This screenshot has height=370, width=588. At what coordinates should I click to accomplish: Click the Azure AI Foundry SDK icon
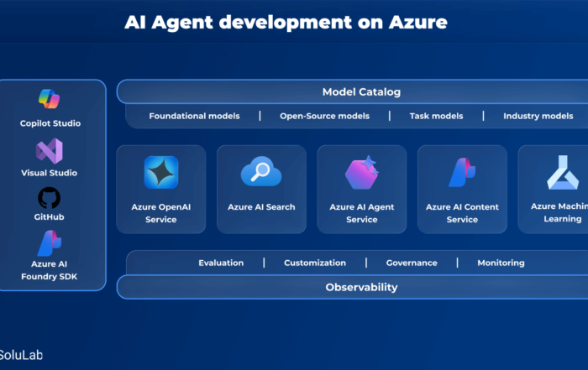tap(49, 244)
